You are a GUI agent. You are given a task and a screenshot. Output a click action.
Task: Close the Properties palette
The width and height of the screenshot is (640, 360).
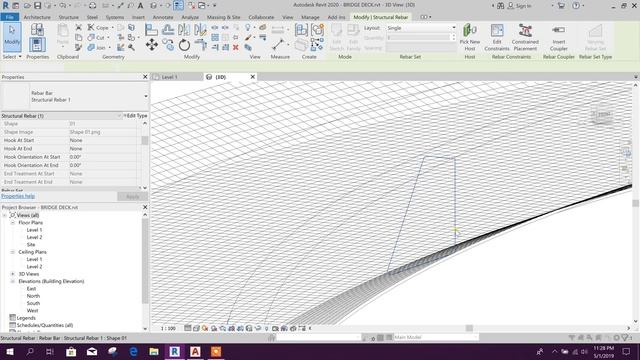tap(145, 77)
